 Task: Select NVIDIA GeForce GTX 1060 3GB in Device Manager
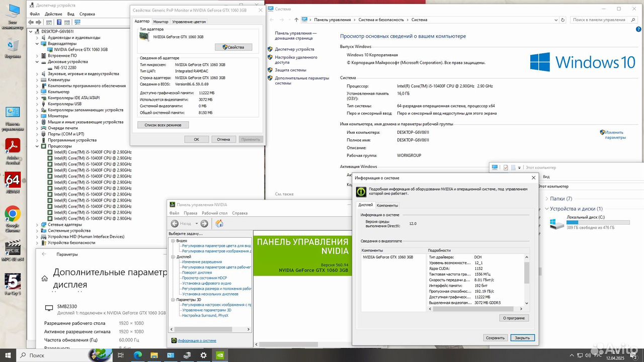coord(80,50)
